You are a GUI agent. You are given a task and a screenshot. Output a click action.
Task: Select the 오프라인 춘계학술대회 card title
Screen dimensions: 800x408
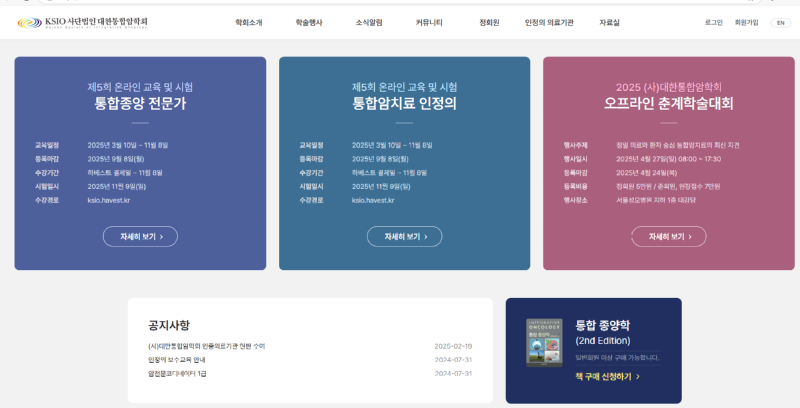[669, 104]
